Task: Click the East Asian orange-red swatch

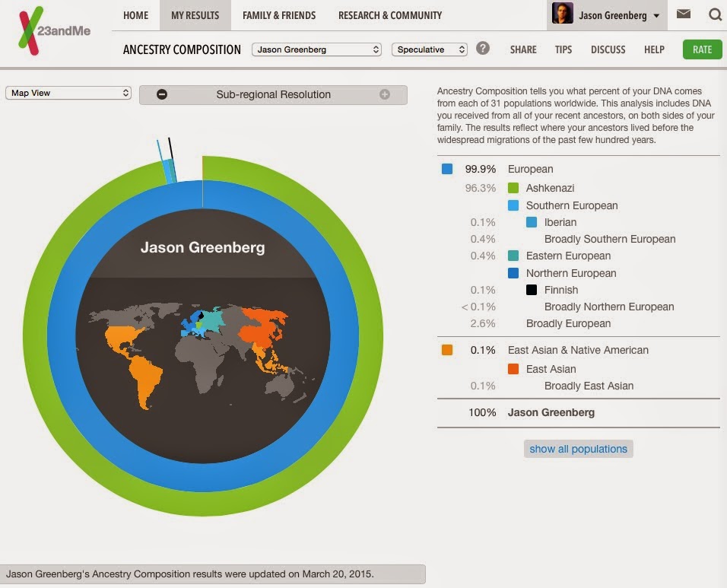Action: (513, 369)
